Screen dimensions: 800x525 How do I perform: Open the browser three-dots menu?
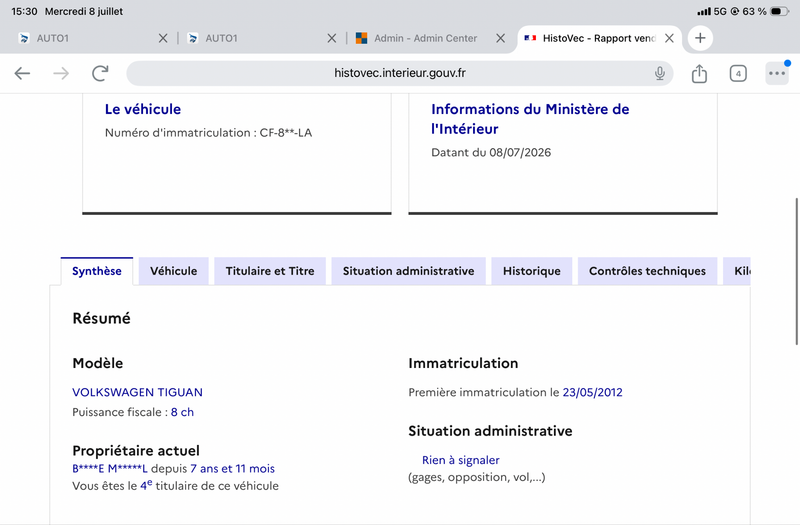coord(777,73)
